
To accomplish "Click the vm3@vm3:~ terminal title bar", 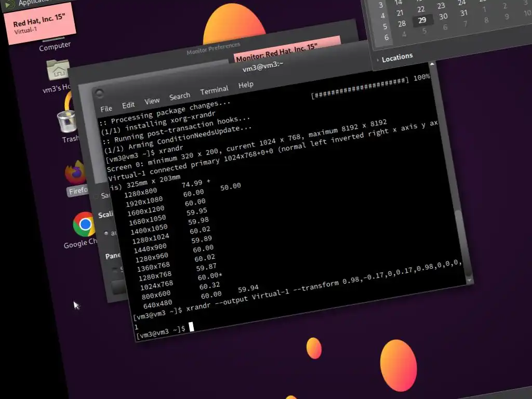I will pos(262,67).
